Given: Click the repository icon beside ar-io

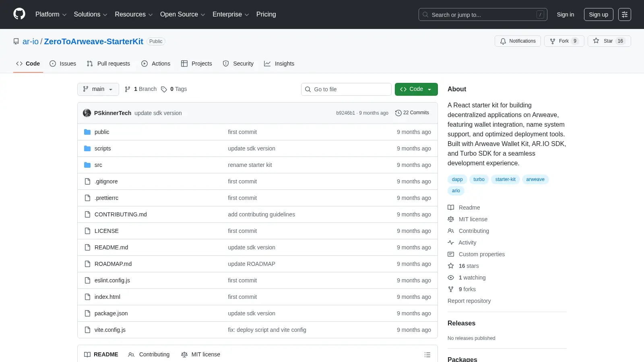Looking at the screenshot, I should pos(16,41).
